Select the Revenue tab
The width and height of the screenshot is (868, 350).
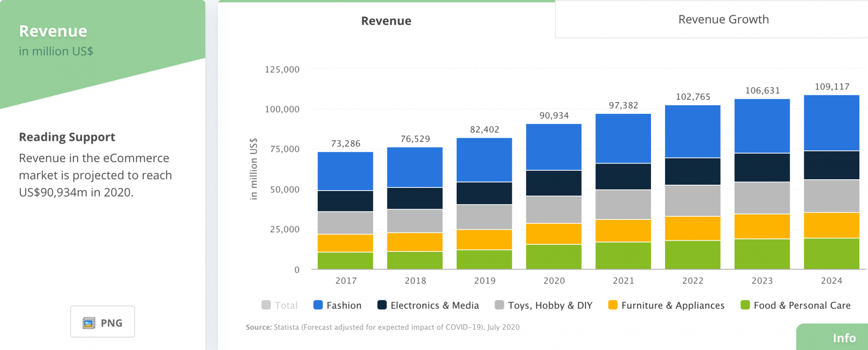pyautogui.click(x=386, y=21)
